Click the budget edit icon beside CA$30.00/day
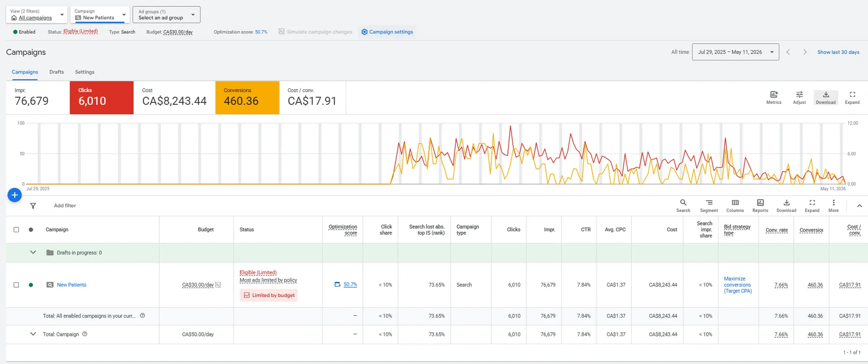This screenshot has height=364, width=868. click(218, 285)
